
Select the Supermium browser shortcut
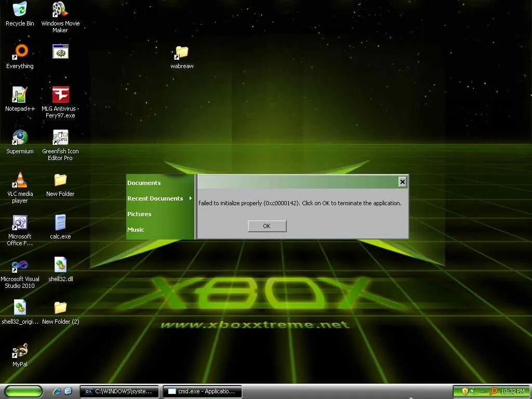pyautogui.click(x=20, y=142)
